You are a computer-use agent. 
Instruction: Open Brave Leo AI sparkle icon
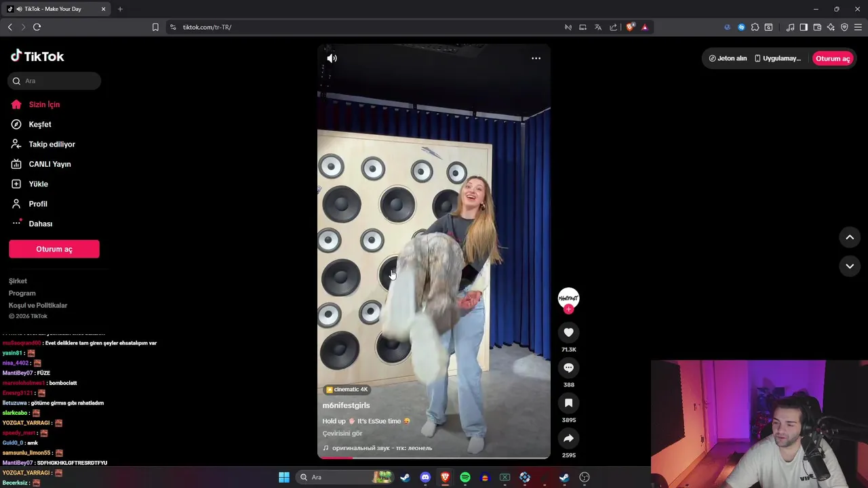pyautogui.click(x=831, y=27)
